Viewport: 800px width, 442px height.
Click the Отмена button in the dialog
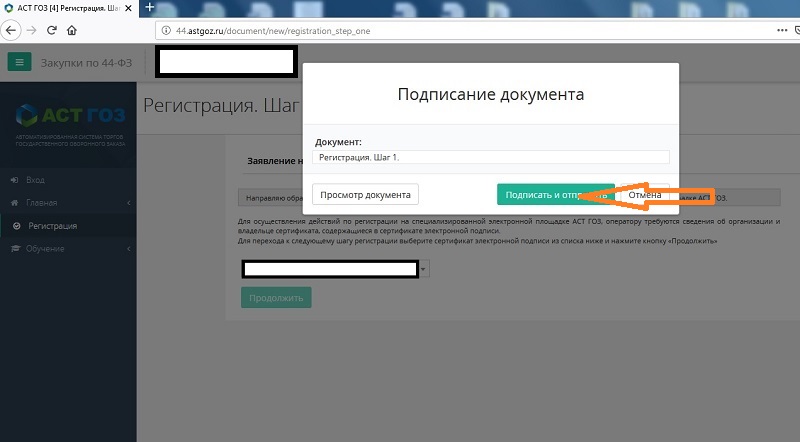point(645,194)
